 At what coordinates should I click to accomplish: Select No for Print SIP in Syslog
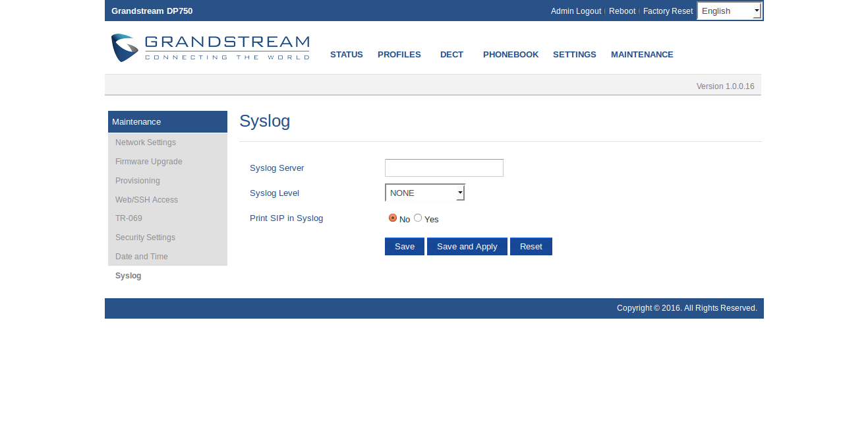pyautogui.click(x=393, y=218)
